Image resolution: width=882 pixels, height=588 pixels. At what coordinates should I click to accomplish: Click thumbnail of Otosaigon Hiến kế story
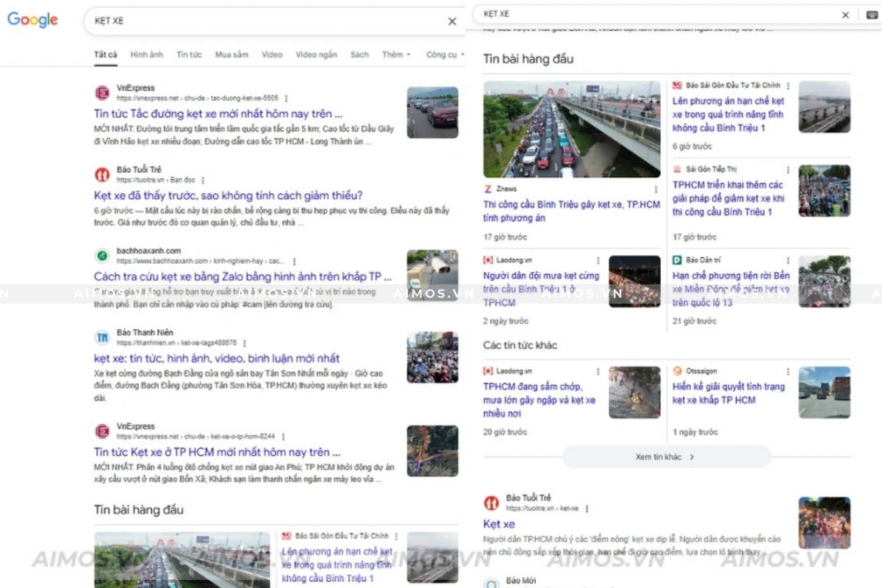tap(825, 392)
